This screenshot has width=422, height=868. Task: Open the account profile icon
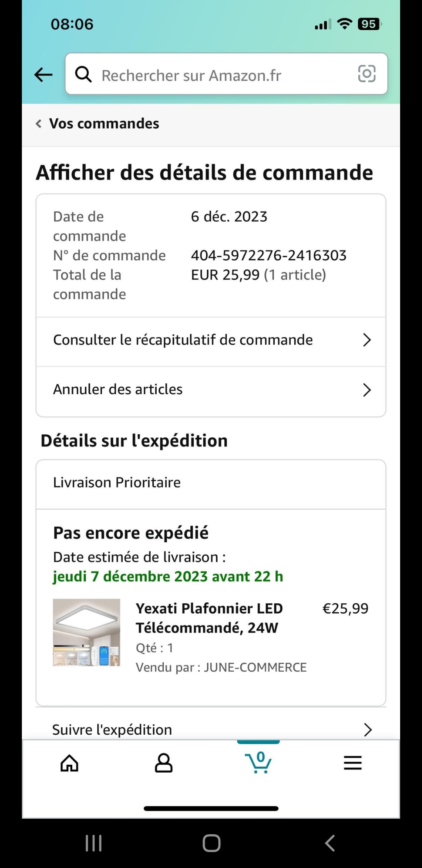click(x=164, y=763)
